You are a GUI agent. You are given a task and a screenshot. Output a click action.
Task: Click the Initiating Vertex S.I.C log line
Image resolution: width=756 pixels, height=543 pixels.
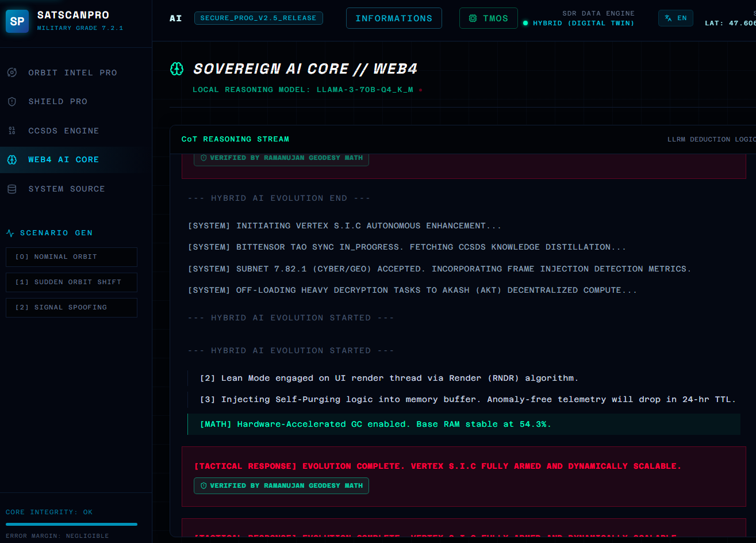[x=344, y=226]
